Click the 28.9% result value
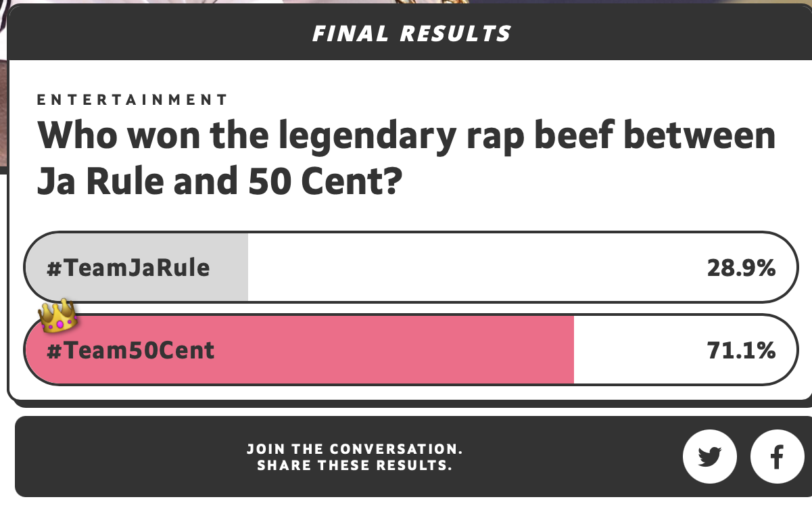Screen dimensions: 812x512 [x=741, y=269]
